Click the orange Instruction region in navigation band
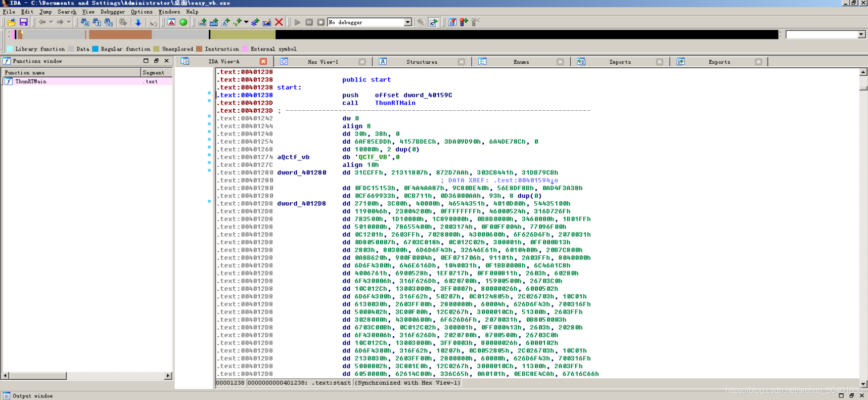Image resolution: width=868 pixels, height=400 pixels. [x=120, y=34]
